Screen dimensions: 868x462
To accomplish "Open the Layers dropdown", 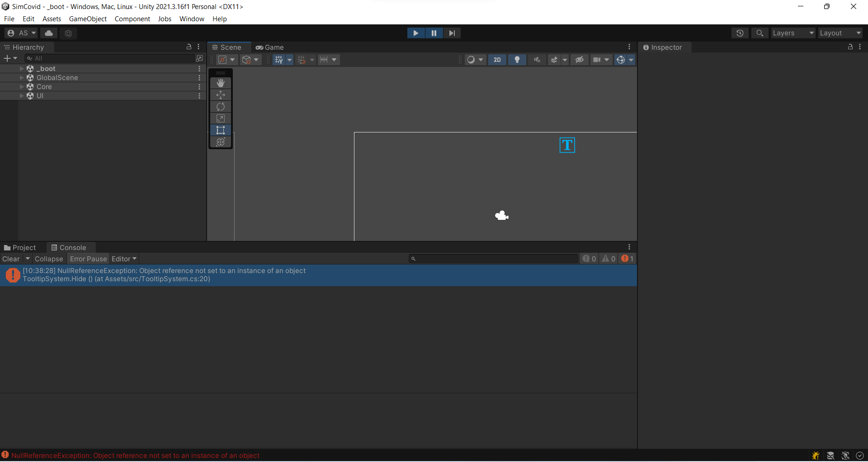I will [x=792, y=33].
